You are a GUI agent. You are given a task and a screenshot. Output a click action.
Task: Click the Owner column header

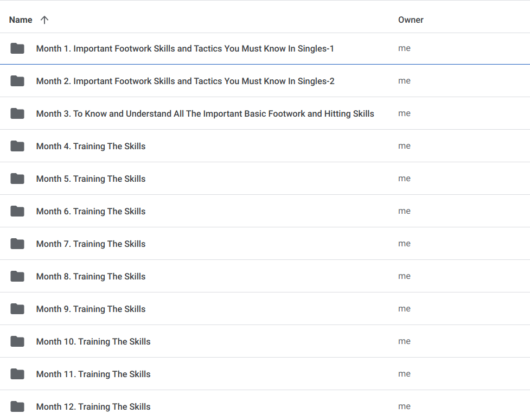(411, 20)
